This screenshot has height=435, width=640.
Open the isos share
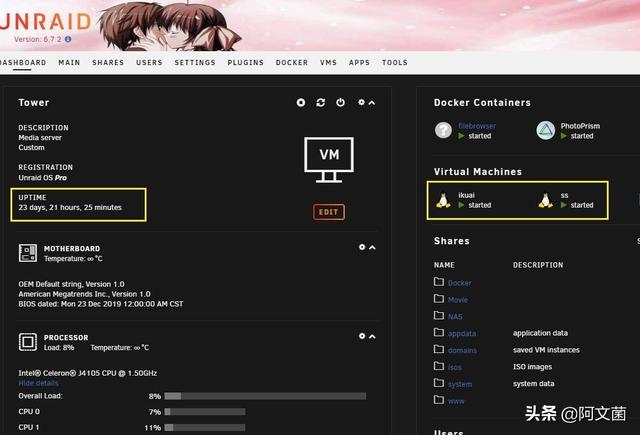tap(455, 367)
